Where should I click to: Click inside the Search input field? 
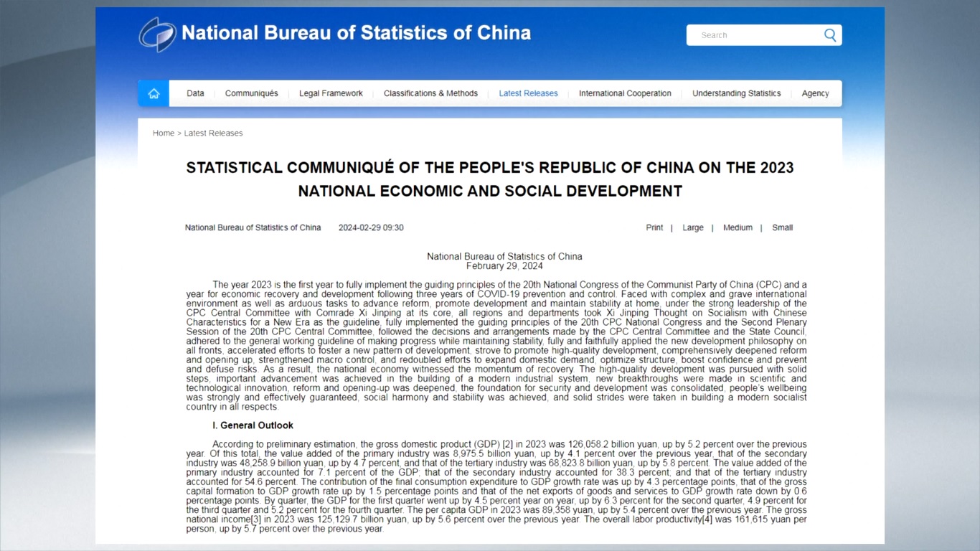[x=753, y=35]
